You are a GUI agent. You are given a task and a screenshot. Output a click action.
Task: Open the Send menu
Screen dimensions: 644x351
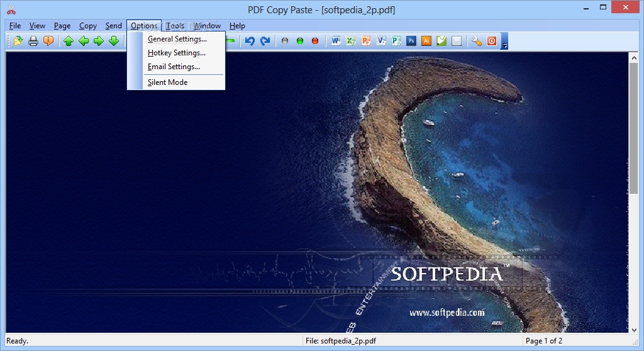pos(113,26)
